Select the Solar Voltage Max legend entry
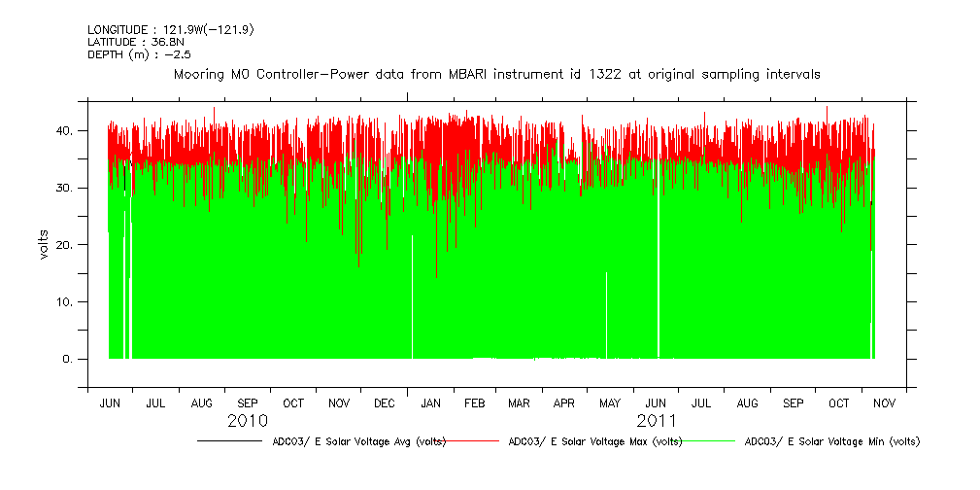Image resolution: width=980 pixels, height=490 pixels. click(595, 441)
